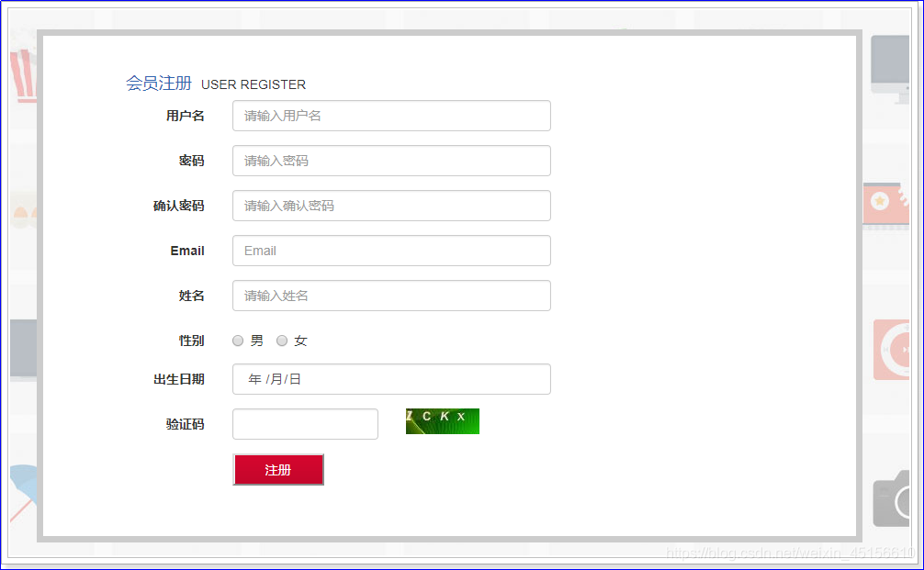924x570 pixels.
Task: Click the 出生日期 label
Action: coord(178,379)
